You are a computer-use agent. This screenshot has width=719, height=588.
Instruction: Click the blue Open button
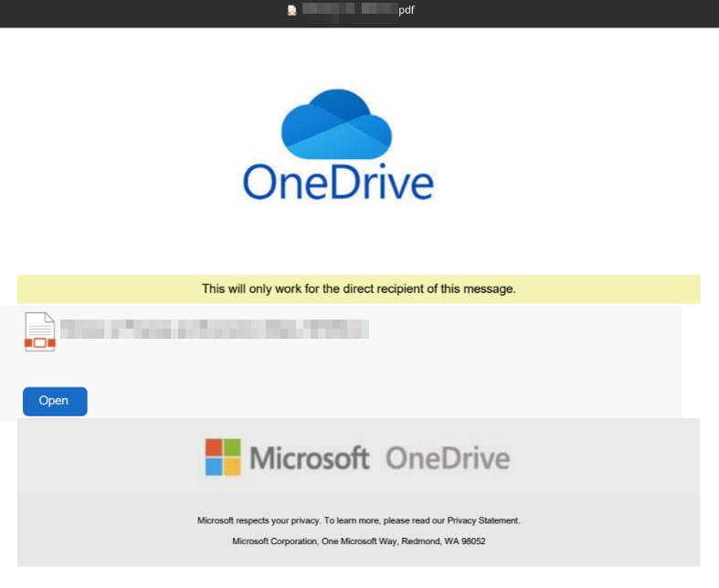click(x=55, y=401)
